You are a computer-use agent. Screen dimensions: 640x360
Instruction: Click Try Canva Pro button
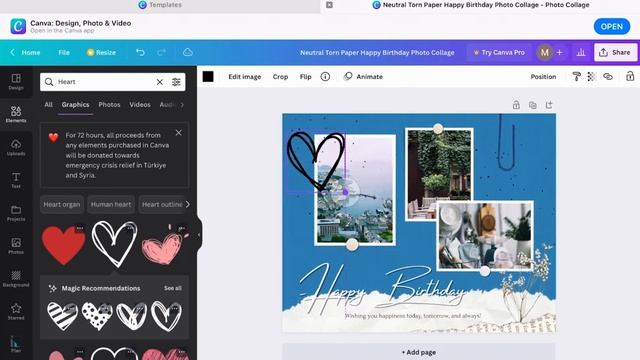click(x=499, y=52)
